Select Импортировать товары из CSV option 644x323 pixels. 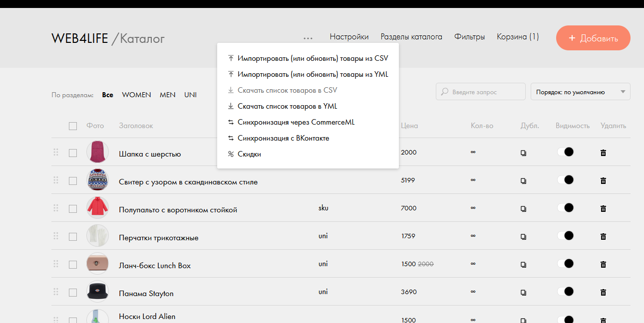[313, 58]
